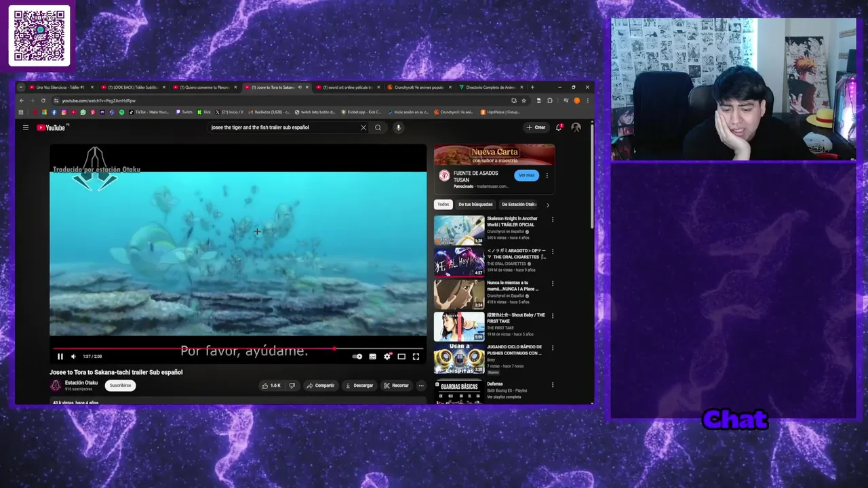Reload the current page

tap(43, 101)
